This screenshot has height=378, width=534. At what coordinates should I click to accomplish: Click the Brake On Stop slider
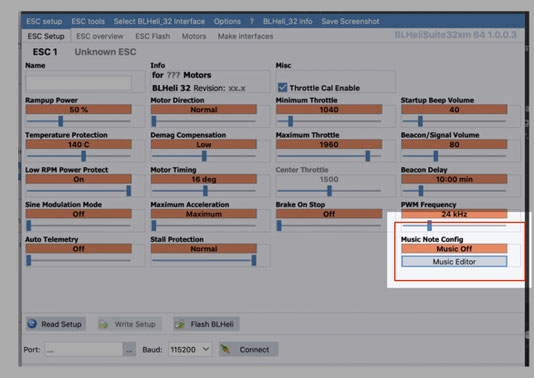(329, 225)
